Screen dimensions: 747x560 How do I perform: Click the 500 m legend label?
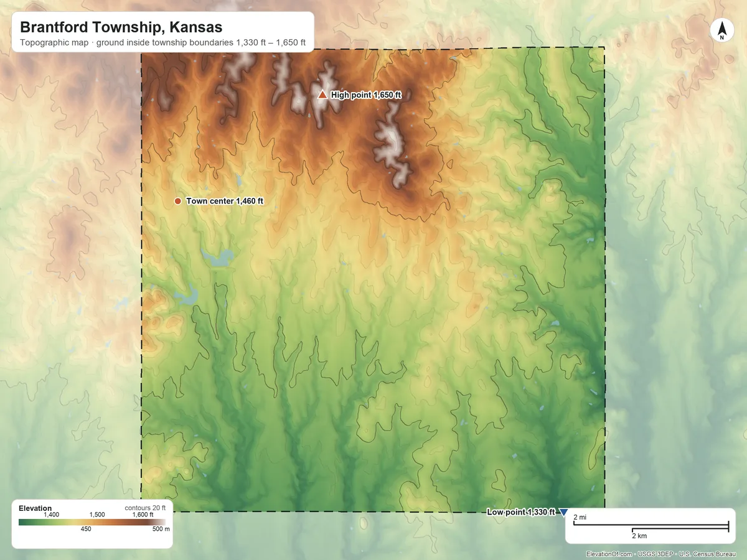(x=162, y=529)
